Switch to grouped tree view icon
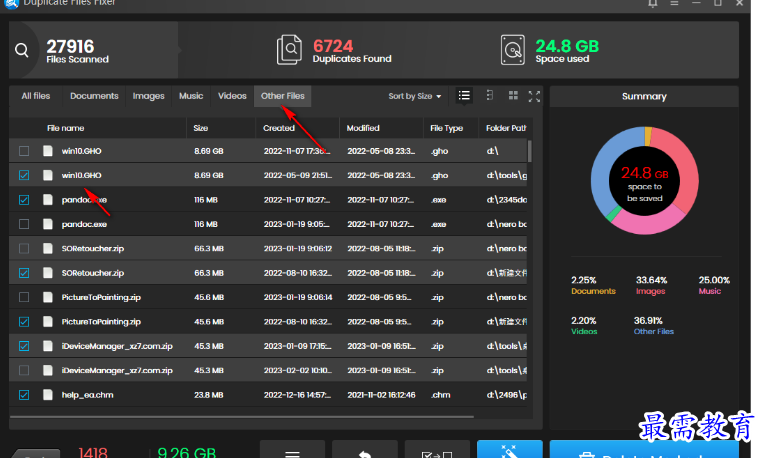Viewport: 763px width, 458px height. click(x=490, y=95)
